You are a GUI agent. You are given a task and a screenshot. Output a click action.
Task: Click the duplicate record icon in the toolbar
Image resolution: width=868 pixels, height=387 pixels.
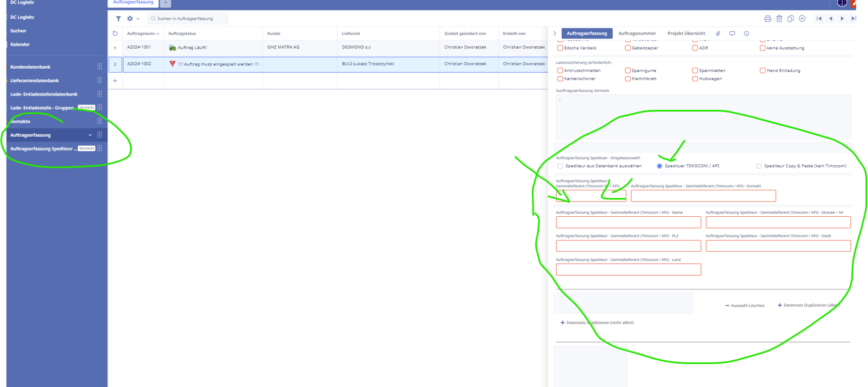[x=791, y=19]
